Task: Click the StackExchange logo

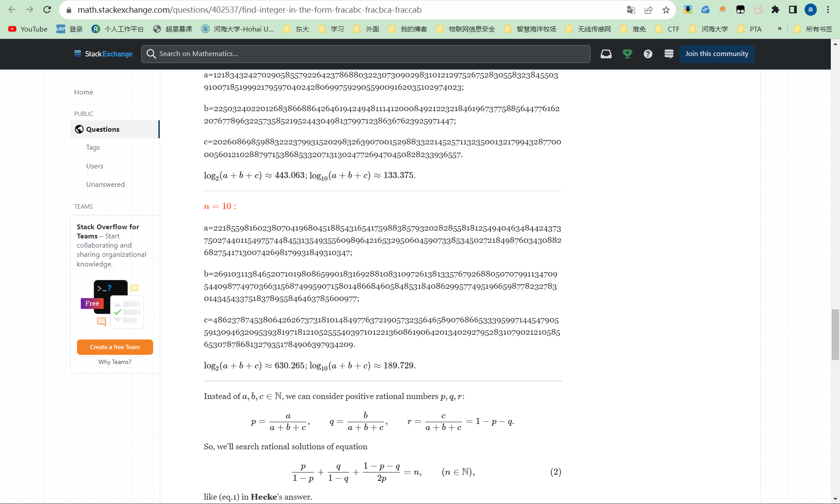Action: [x=103, y=54]
